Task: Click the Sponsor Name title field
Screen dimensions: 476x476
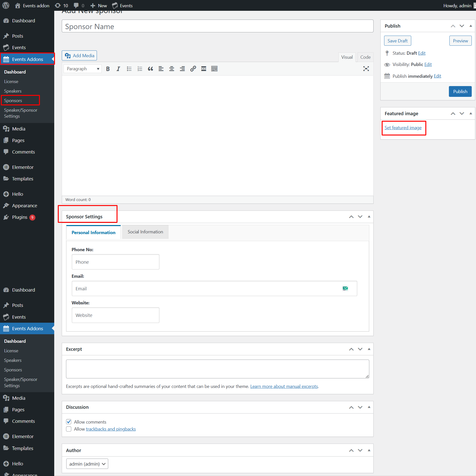Action: pos(217,26)
